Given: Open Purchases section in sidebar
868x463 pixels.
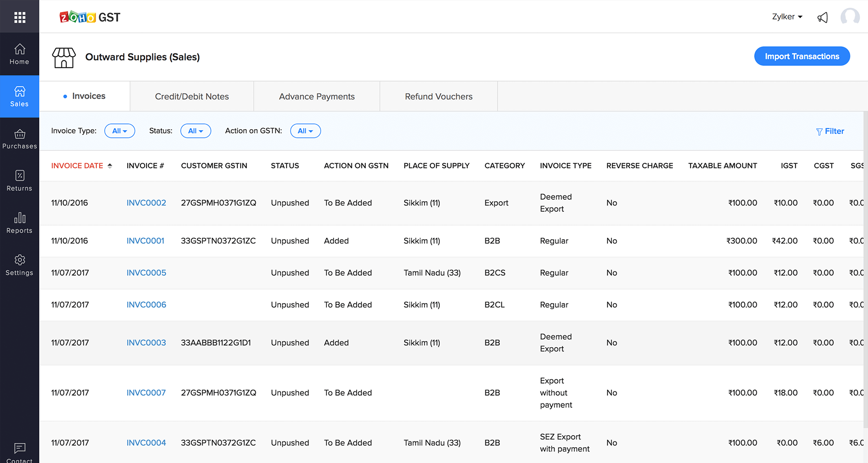Looking at the screenshot, I should 19,139.
